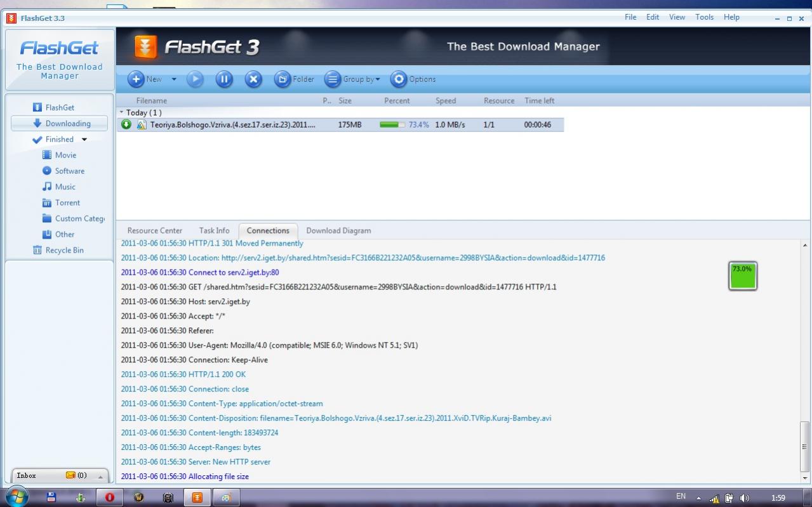This screenshot has width=812, height=507.
Task: Open the View menu
Action: click(677, 17)
